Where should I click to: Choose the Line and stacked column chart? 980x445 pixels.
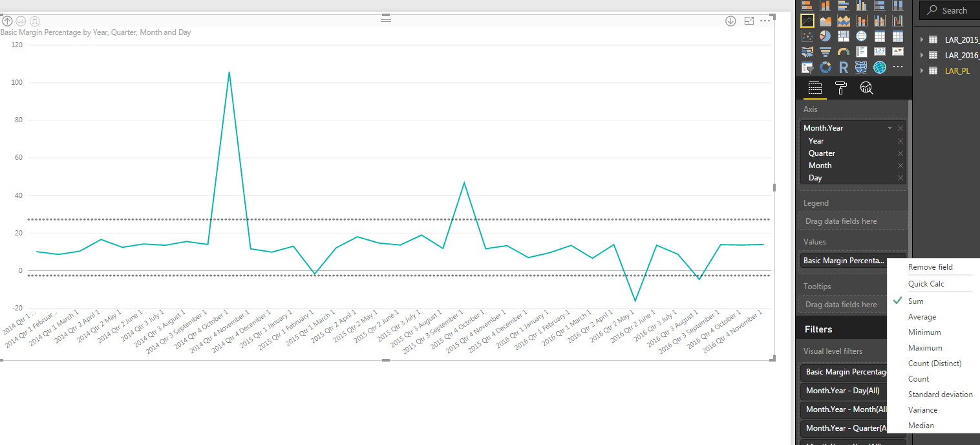click(862, 21)
